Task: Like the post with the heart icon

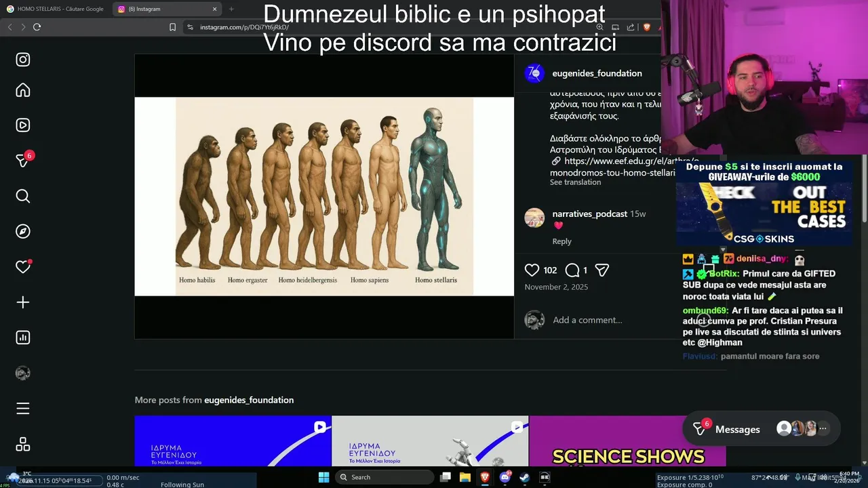Action: pyautogui.click(x=532, y=270)
